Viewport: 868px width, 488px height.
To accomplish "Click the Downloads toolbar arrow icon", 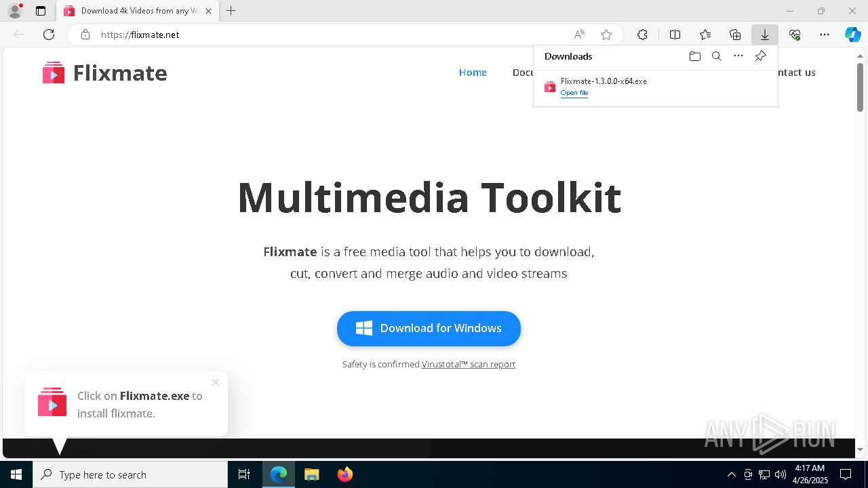I will [765, 35].
